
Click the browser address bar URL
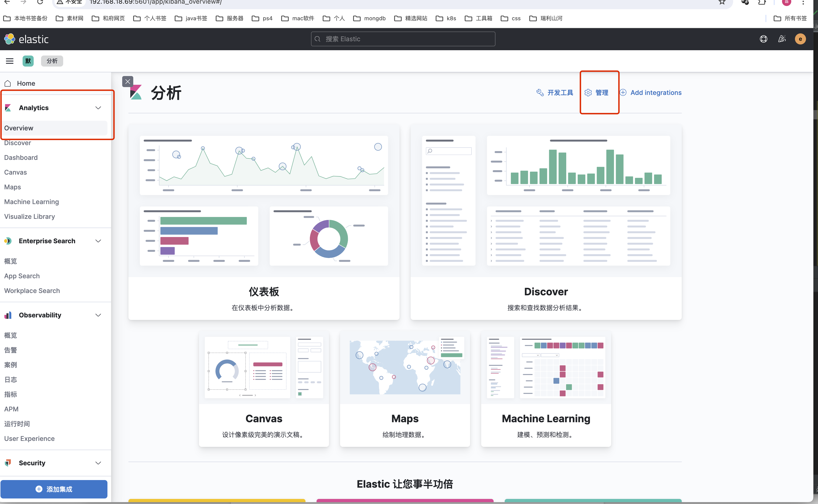(x=155, y=2)
